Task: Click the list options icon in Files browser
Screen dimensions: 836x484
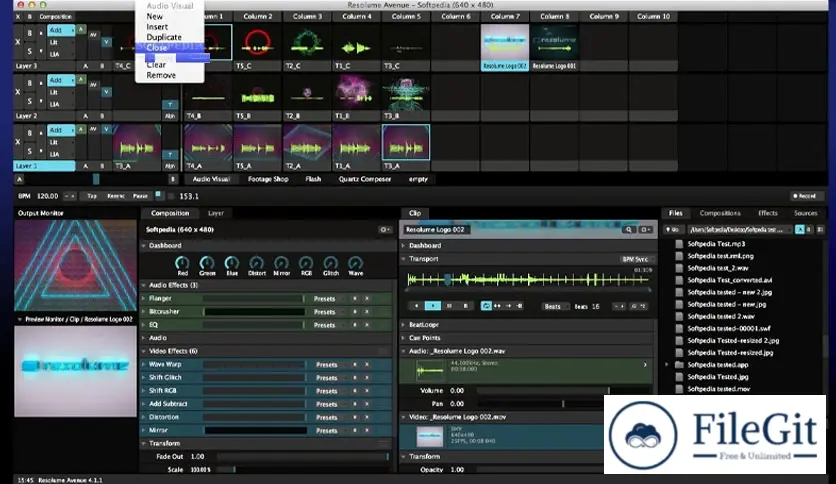Action: pyautogui.click(x=820, y=230)
